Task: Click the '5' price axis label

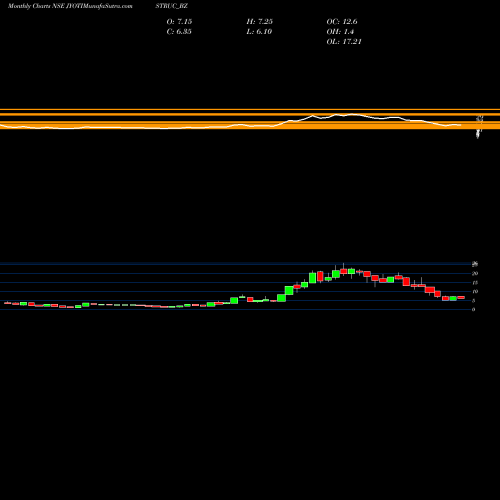Action: [474, 301]
